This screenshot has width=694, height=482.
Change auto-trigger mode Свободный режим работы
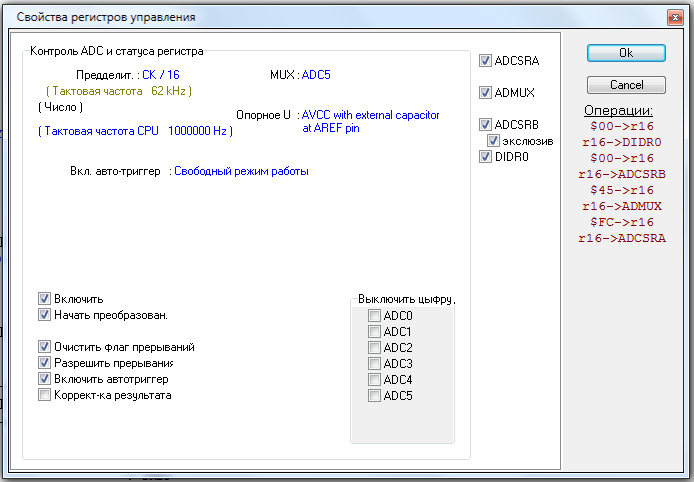[241, 171]
